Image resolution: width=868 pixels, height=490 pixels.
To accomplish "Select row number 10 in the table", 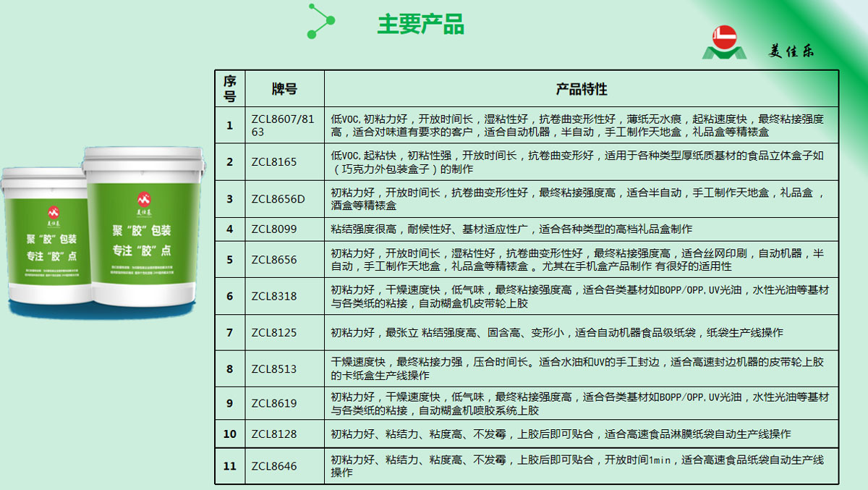I will coord(230,434).
